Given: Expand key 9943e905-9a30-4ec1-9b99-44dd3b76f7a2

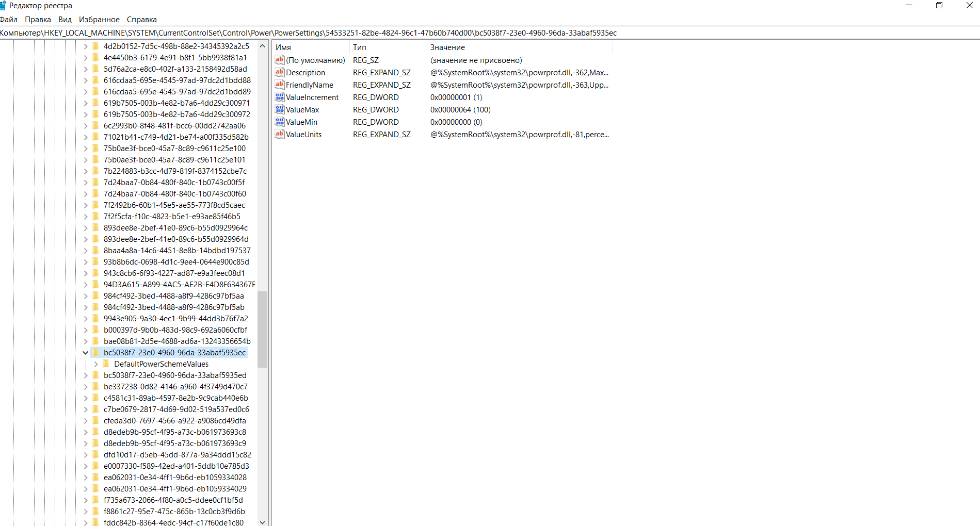Looking at the screenshot, I should click(85, 319).
